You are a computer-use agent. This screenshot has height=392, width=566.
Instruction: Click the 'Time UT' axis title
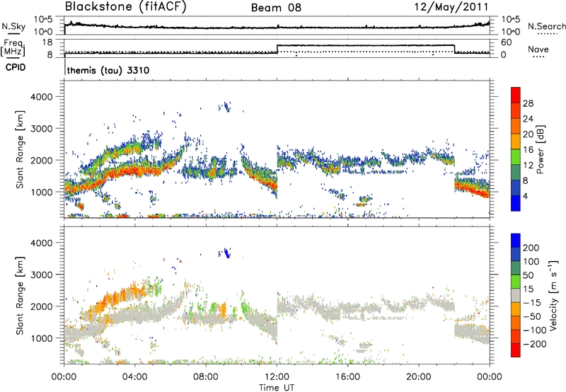(x=277, y=388)
